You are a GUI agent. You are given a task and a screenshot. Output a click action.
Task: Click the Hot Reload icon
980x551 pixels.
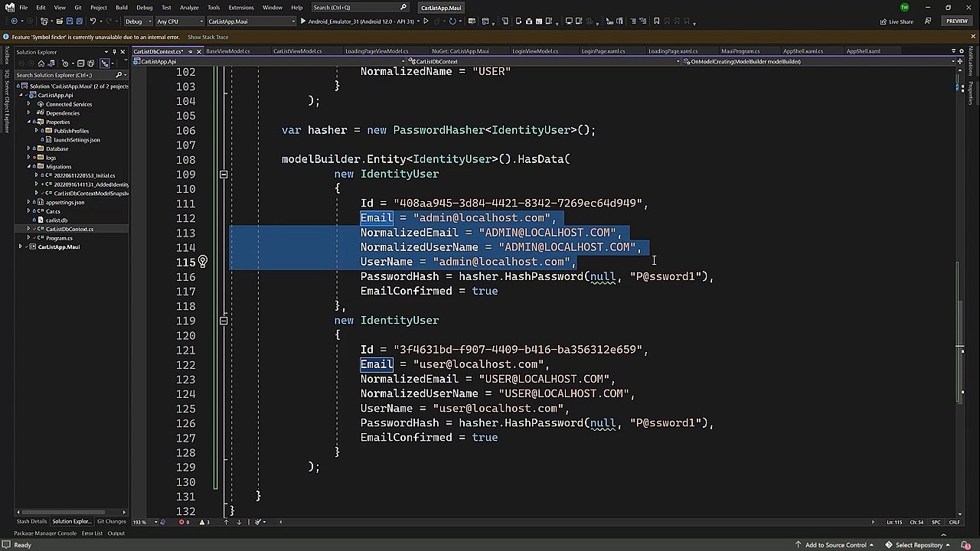437,21
